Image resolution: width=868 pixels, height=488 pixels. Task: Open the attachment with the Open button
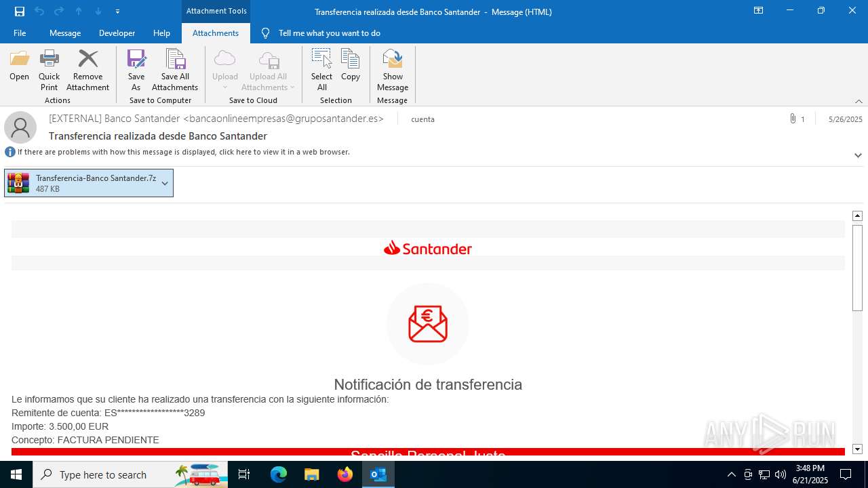point(19,65)
